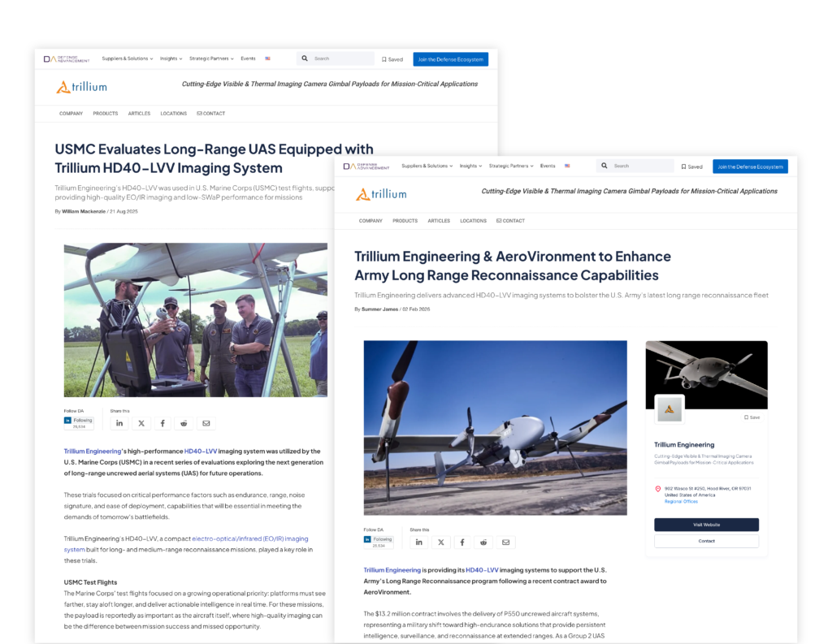This screenshot has height=644, width=832.
Task: Share USMC article on Facebook
Action: pos(162,423)
